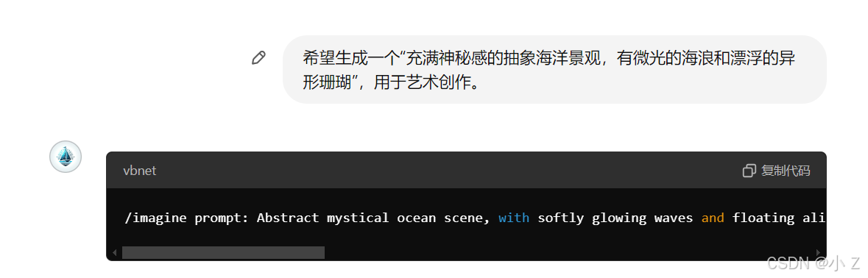Click the copy code squares icon

(x=749, y=171)
